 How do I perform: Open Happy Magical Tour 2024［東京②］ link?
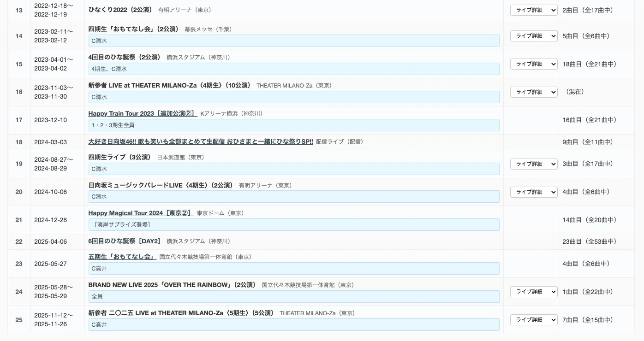[x=141, y=213]
